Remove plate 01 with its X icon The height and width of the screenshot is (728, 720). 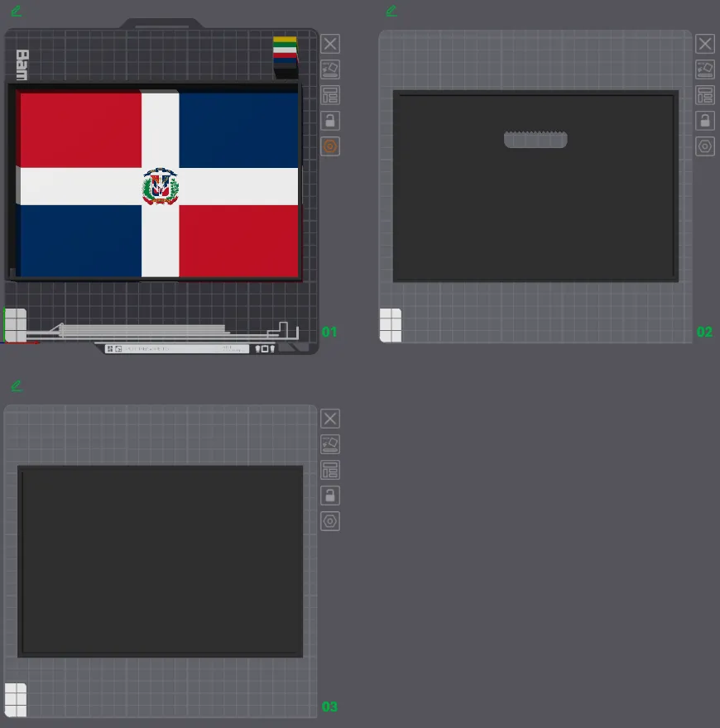pos(330,44)
